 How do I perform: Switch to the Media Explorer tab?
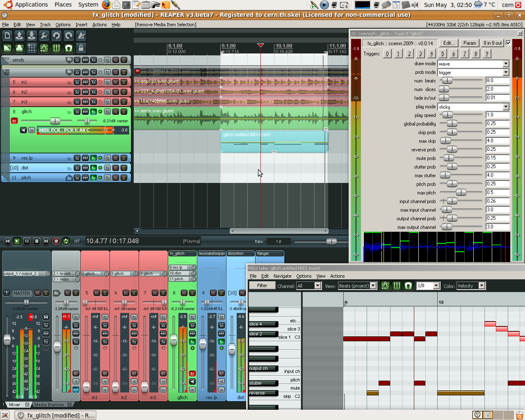pyautogui.click(x=49, y=405)
